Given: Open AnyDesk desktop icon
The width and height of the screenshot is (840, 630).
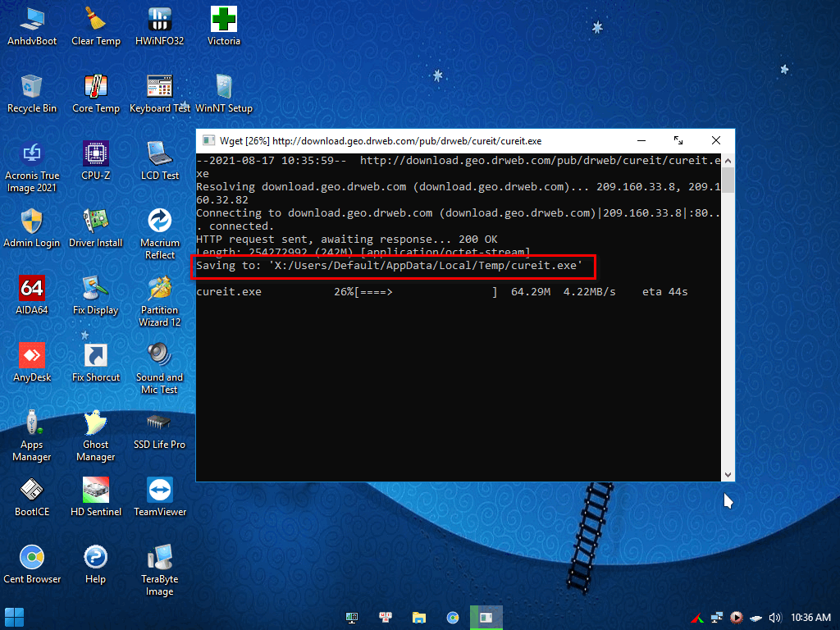Looking at the screenshot, I should 32,363.
